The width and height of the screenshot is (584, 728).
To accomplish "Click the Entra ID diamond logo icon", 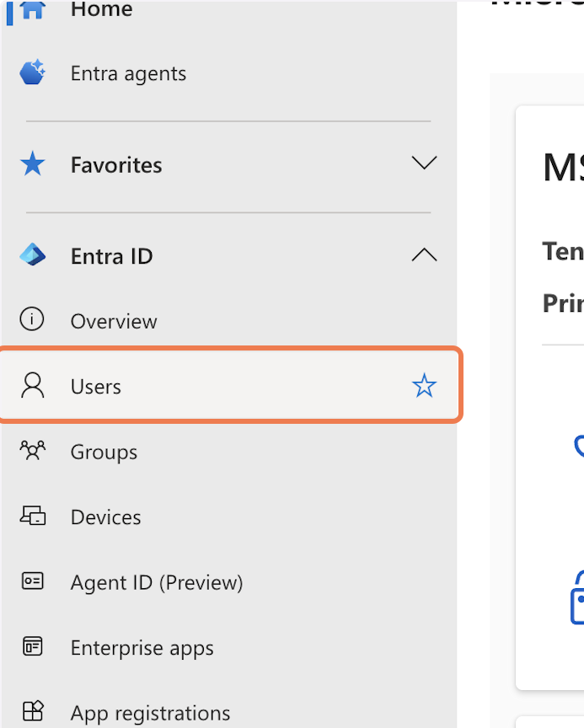I will tap(32, 255).
